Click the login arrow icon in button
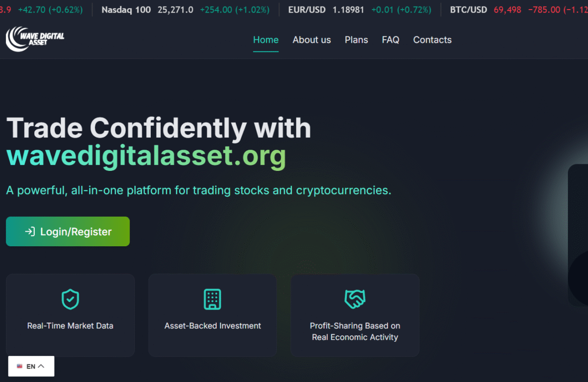The image size is (588, 382). 30,232
